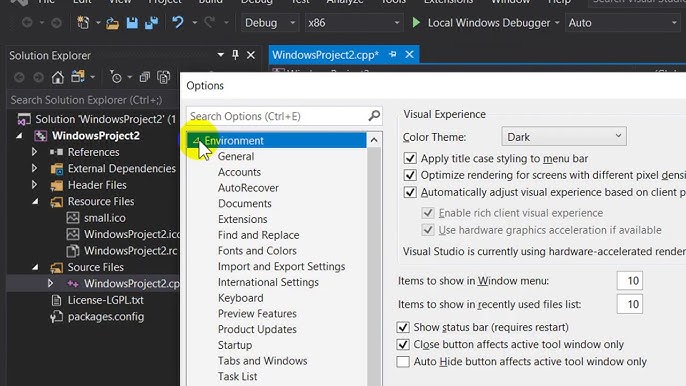Open the Debug configuration dropdown
The width and height of the screenshot is (686, 386).
click(269, 23)
